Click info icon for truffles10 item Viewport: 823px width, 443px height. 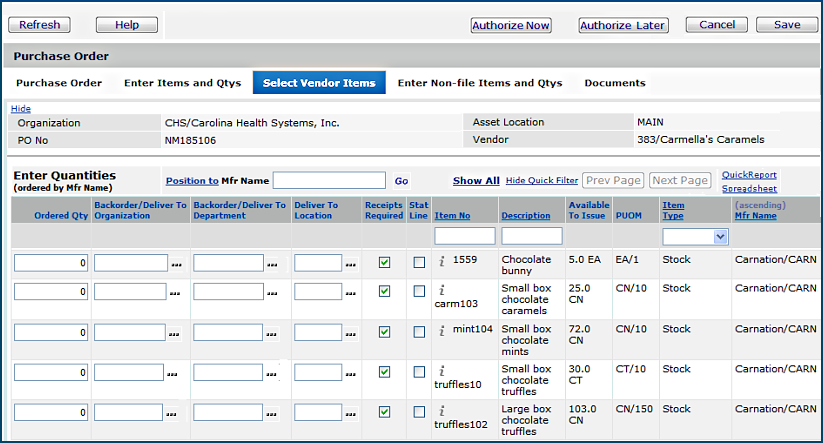[x=442, y=370]
